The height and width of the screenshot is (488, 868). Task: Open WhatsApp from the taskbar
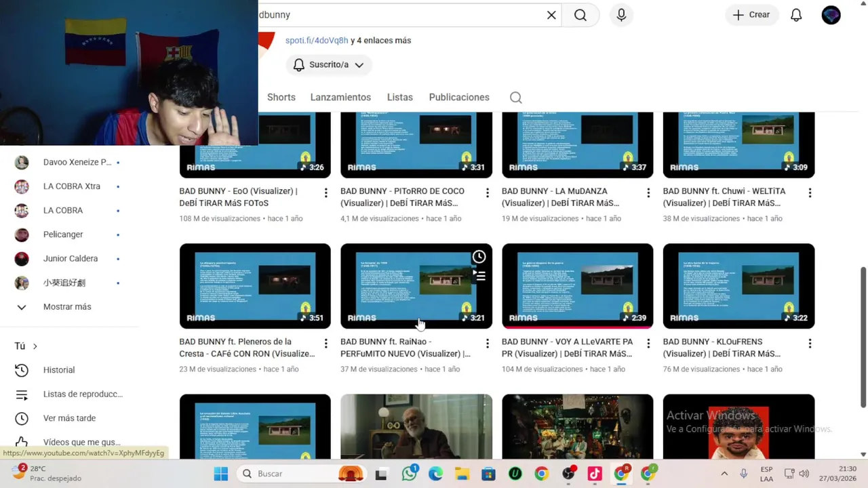(409, 474)
